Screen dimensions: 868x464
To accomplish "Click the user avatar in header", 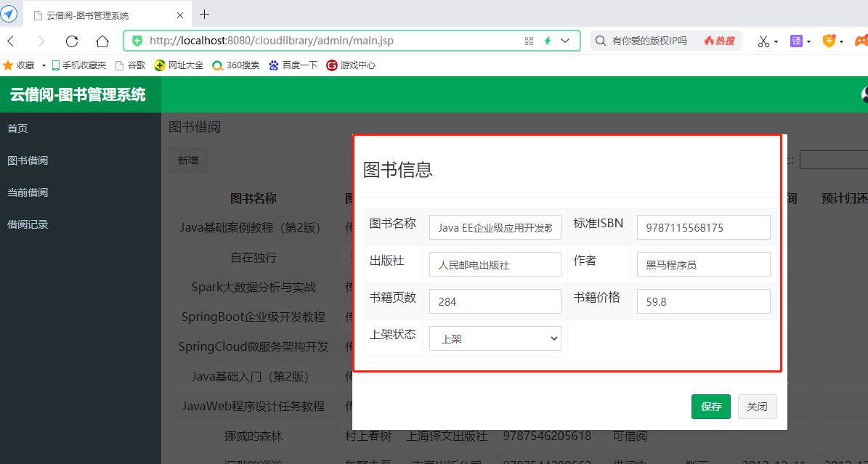I will coord(864,94).
